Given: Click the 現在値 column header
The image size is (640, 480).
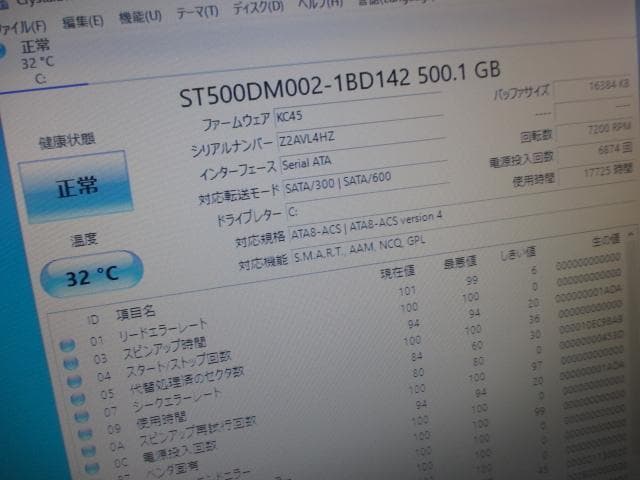Looking at the screenshot, I should [397, 272].
